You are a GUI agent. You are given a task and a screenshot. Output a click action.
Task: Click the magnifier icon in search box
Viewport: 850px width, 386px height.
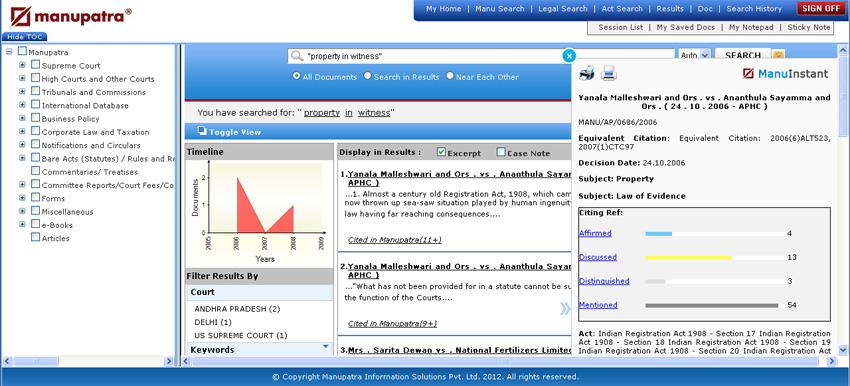[x=297, y=56]
